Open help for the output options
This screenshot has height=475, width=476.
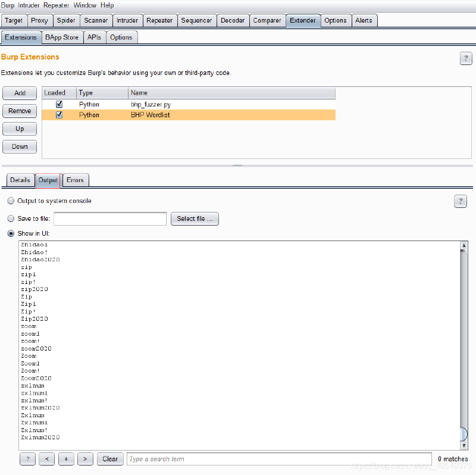point(461,201)
